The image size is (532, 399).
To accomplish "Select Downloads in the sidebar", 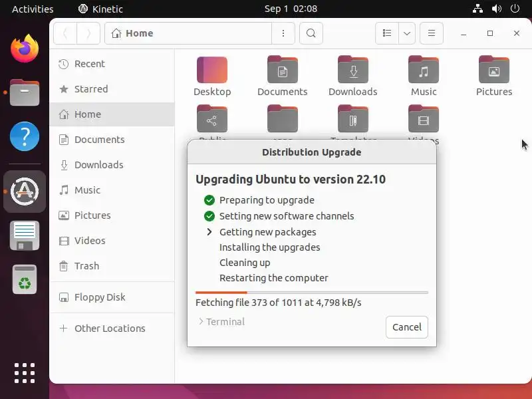I will 112,165.
